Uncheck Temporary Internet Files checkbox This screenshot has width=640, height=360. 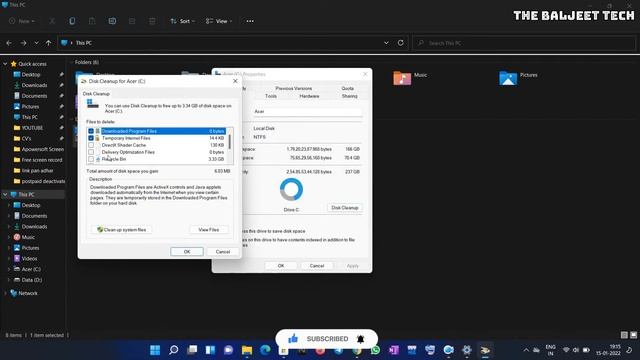coord(91,138)
